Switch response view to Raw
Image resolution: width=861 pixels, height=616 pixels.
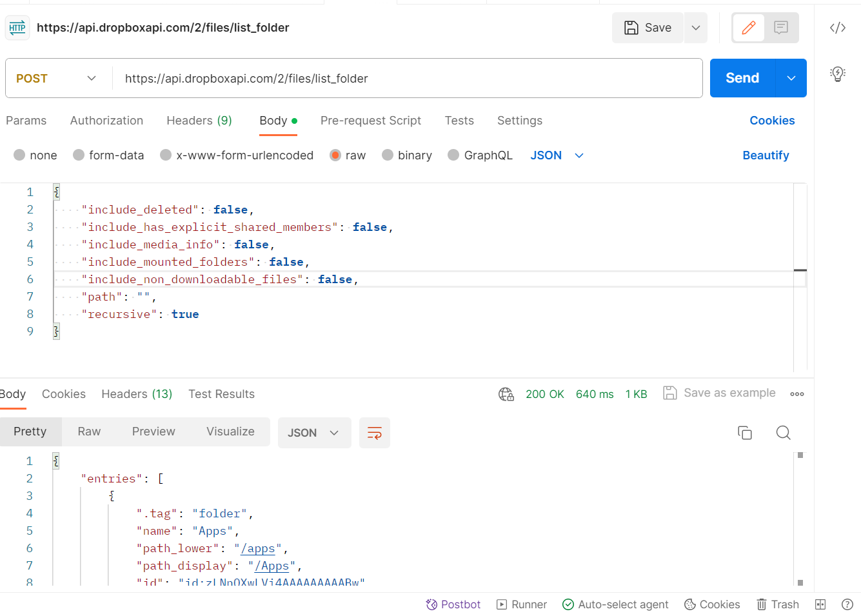[x=89, y=432]
